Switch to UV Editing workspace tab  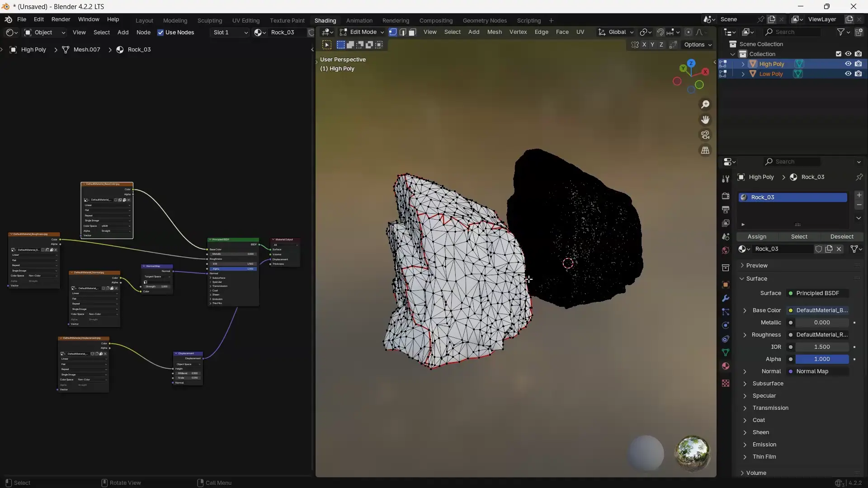[x=246, y=21]
